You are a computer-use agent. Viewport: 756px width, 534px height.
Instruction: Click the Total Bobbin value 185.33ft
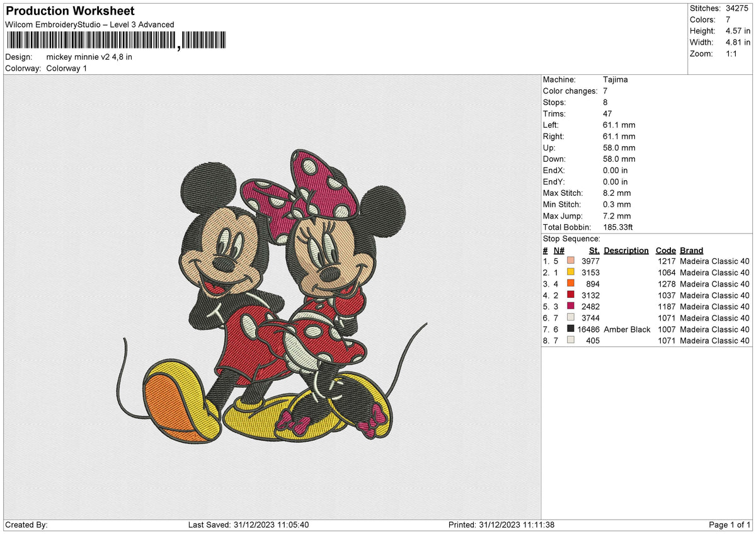coord(619,227)
